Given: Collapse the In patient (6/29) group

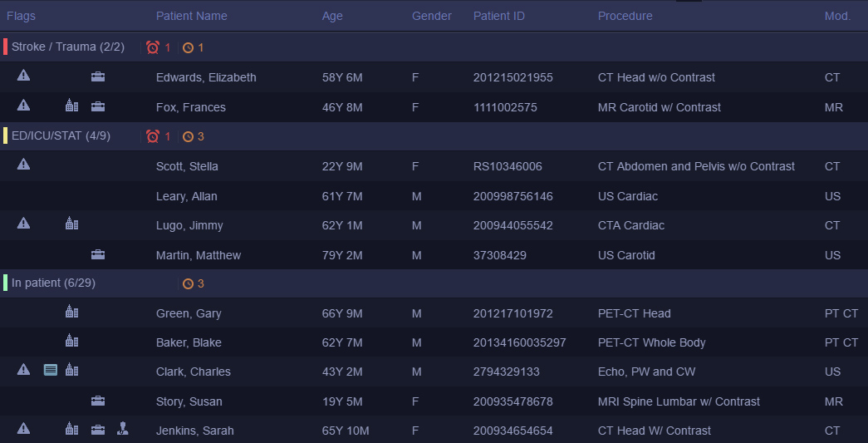Looking at the screenshot, I should (53, 283).
